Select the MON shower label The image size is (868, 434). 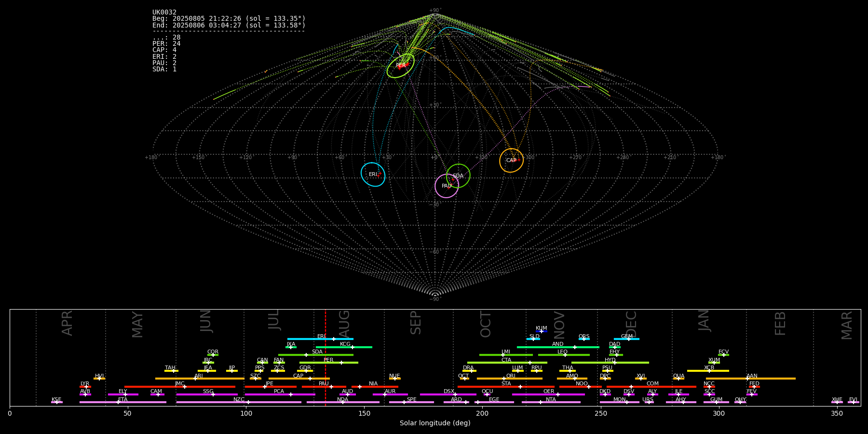619,400
